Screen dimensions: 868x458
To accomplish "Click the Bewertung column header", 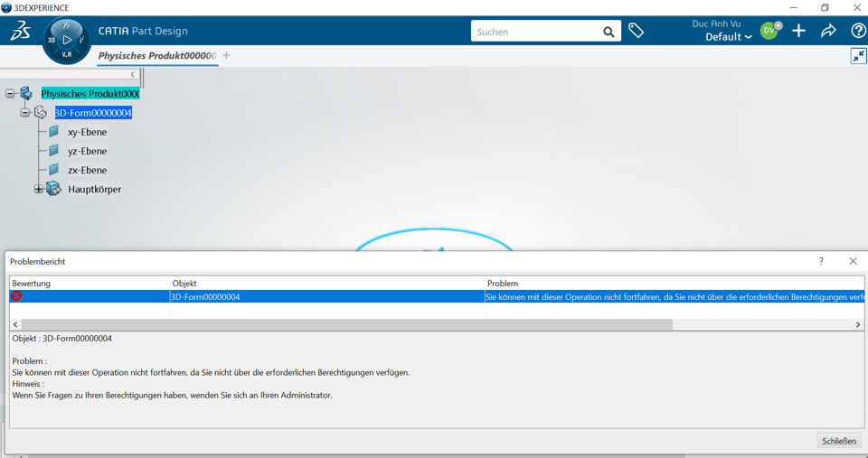I will [90, 284].
